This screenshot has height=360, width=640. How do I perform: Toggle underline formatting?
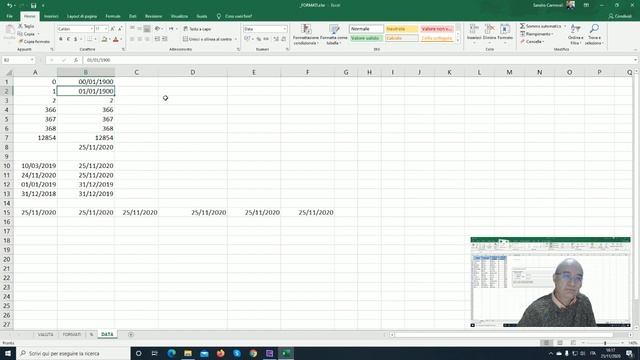(76, 39)
